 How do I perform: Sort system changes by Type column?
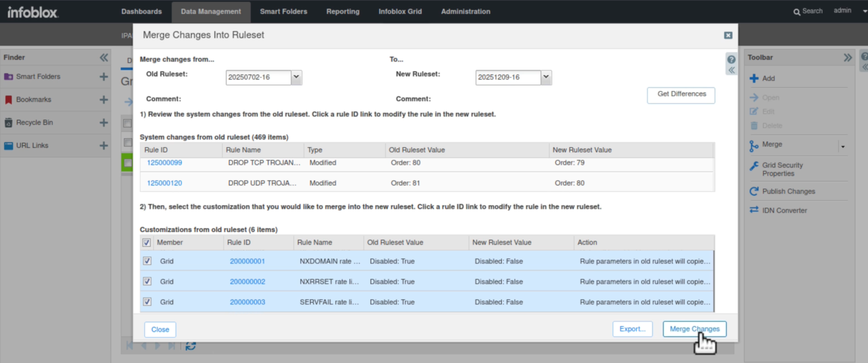pos(345,150)
